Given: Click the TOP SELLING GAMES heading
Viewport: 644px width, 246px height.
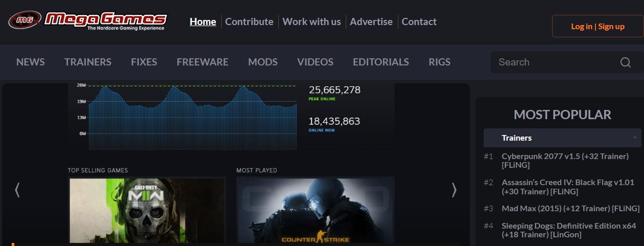Looking at the screenshot, I should (98, 170).
